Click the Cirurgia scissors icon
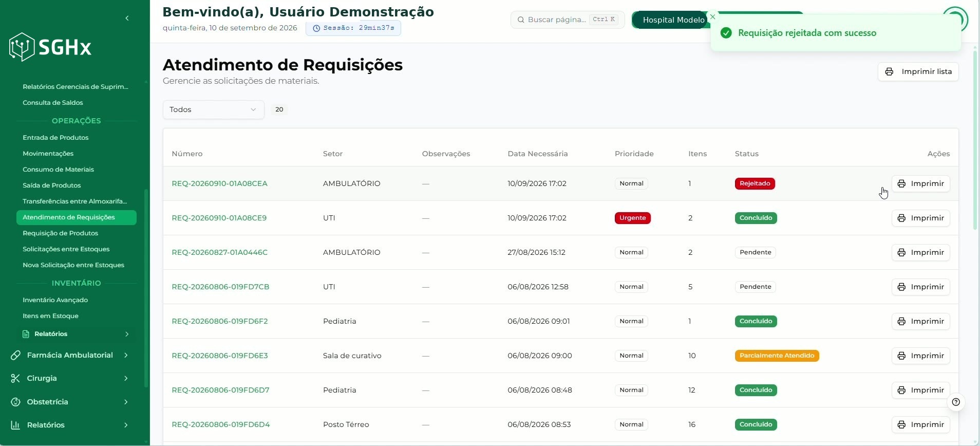 point(15,378)
